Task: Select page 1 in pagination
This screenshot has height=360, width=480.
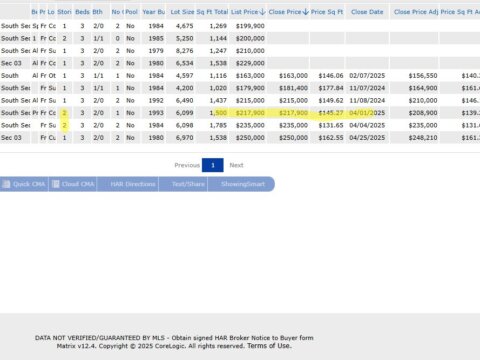Action: [213, 165]
